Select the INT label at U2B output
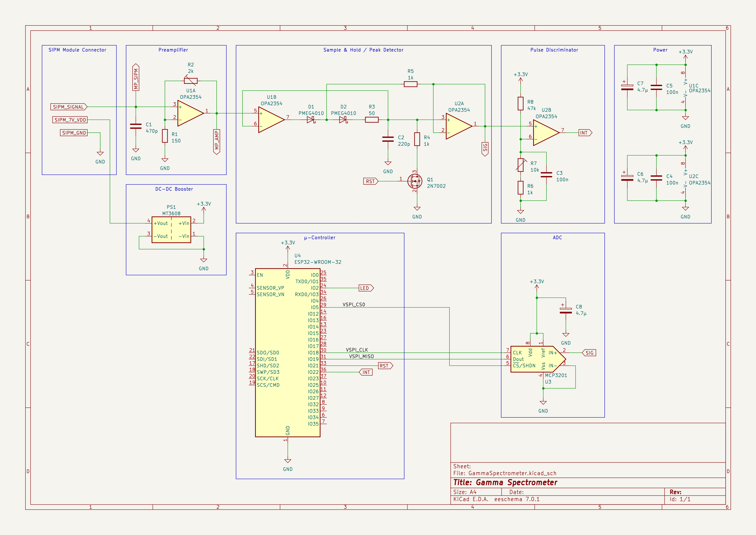The height and width of the screenshot is (535, 756). (585, 133)
